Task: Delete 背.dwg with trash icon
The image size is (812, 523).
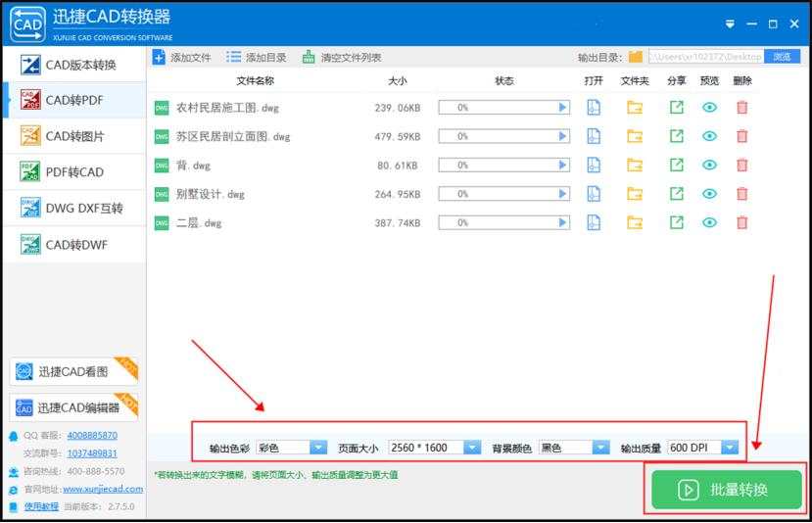Action: click(742, 166)
